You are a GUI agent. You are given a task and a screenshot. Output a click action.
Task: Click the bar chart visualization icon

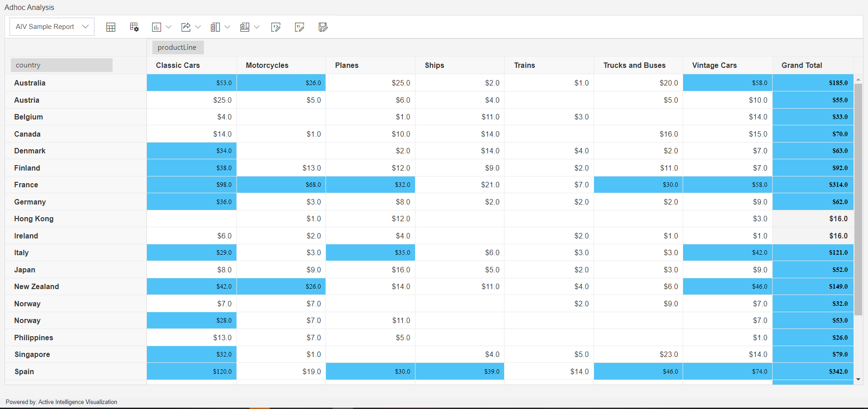pos(156,27)
